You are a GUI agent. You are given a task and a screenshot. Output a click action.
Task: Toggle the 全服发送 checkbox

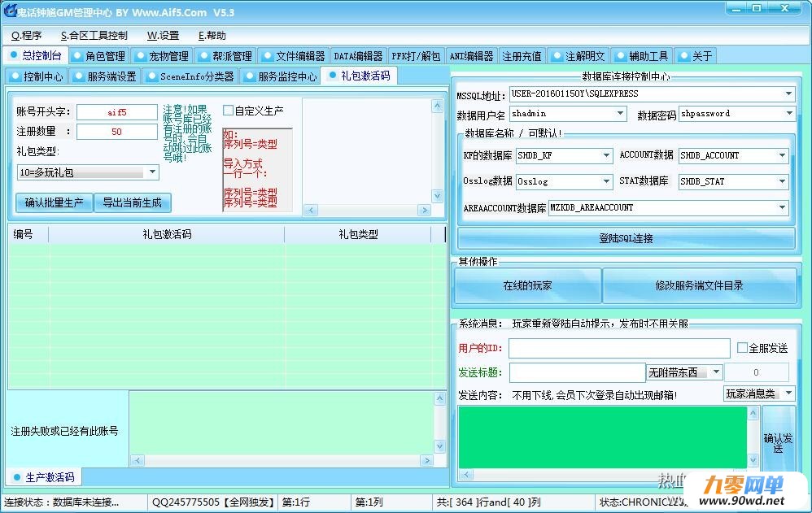(742, 348)
